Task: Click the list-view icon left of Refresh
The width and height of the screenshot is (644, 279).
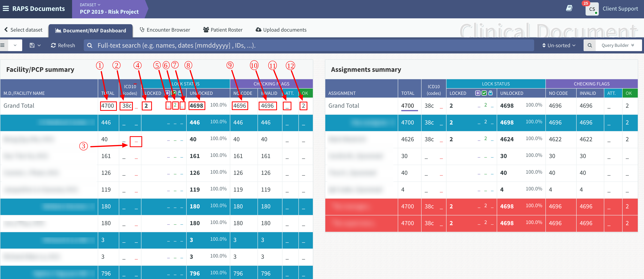Action: coord(3,45)
